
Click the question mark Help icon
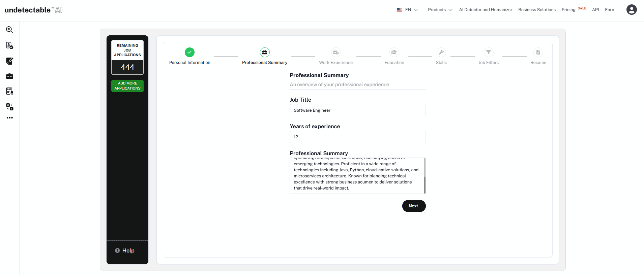click(x=117, y=250)
